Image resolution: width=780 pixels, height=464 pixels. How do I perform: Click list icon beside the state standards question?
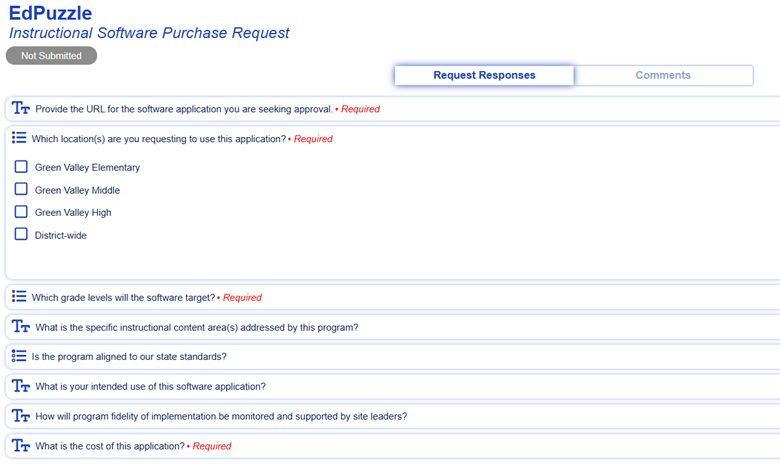pos(19,356)
